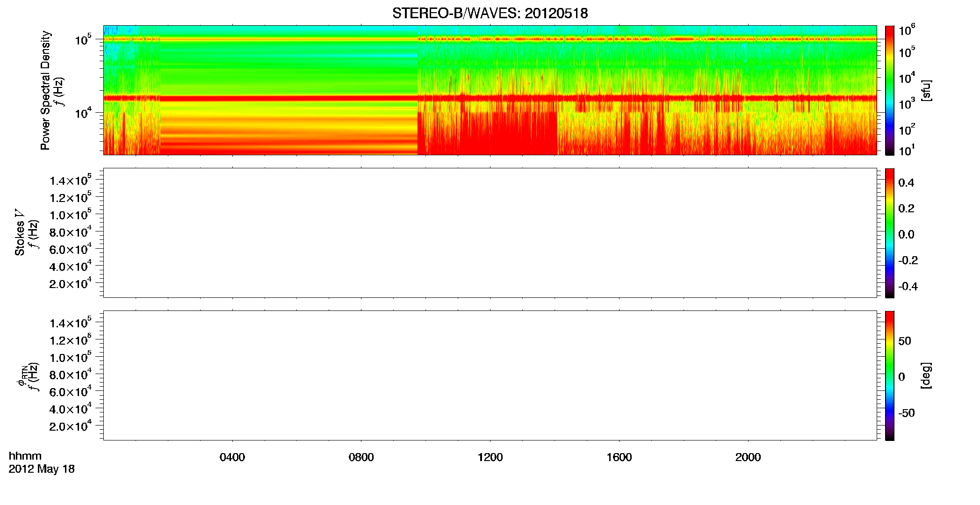Click the 10^1 value on the sfu color bar
The height and width of the screenshot is (505, 980).
[907, 151]
